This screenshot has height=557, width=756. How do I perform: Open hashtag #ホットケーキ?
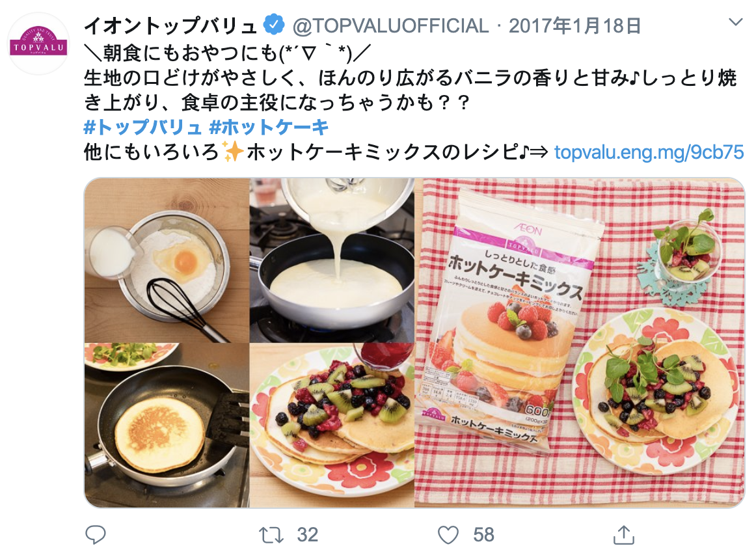click(x=269, y=128)
